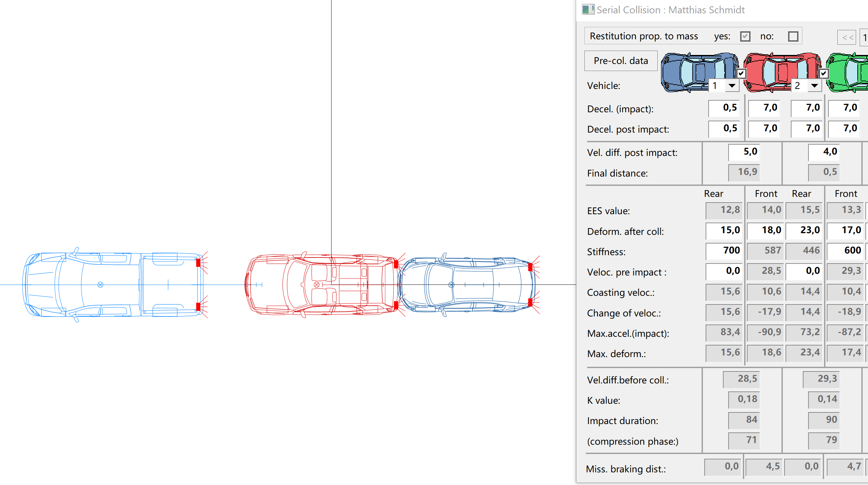Click the '<<' previous page button
The width and height of the screenshot is (868, 485).
847,37
